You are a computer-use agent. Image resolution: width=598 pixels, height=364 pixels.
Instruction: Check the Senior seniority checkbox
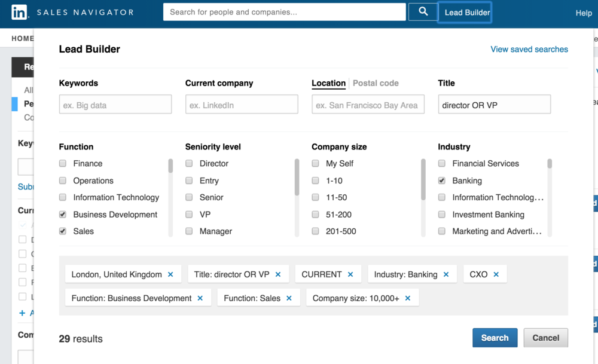pos(189,197)
